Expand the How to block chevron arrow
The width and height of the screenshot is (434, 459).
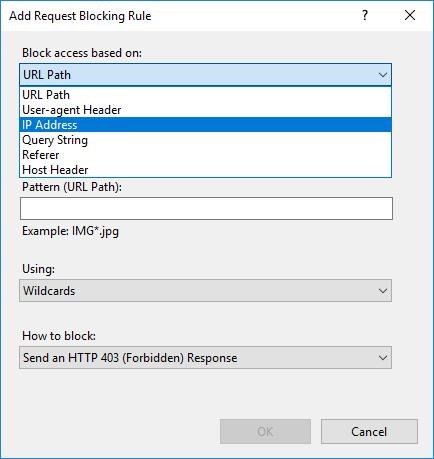click(x=383, y=358)
